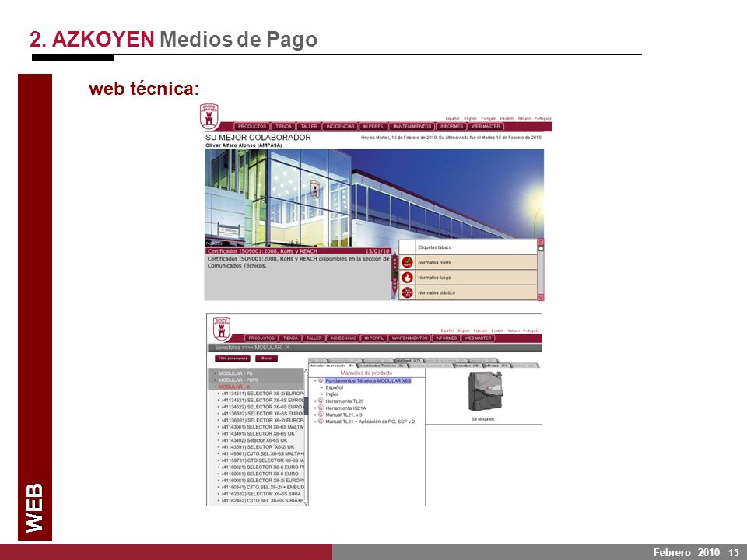This screenshot has width=747, height=560.
Task: Click scroll-down arrow of the normativa list
Action: click(x=541, y=297)
